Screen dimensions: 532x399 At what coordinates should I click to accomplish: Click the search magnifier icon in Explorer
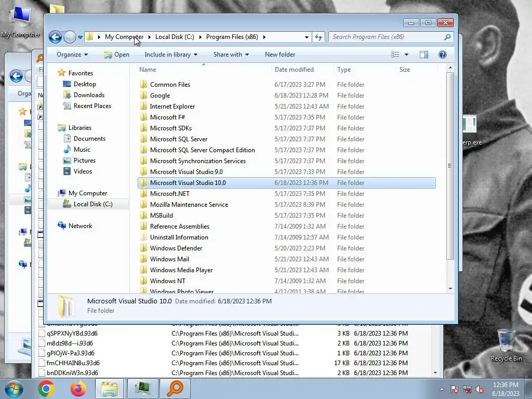447,37
